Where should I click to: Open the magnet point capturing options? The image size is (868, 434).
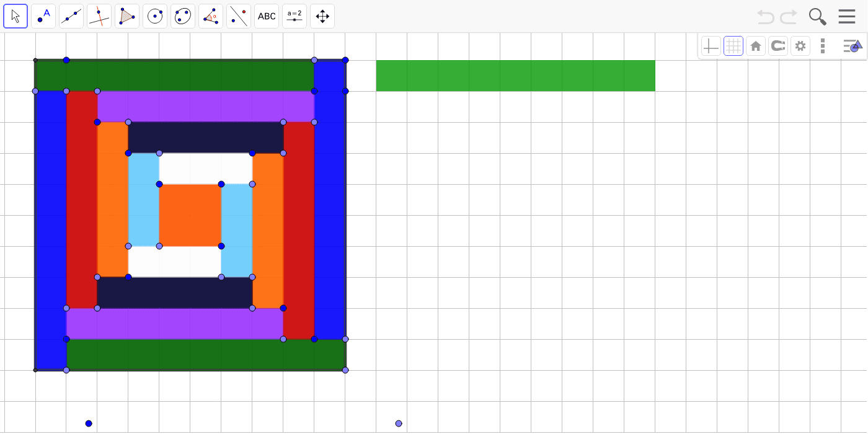pos(778,46)
